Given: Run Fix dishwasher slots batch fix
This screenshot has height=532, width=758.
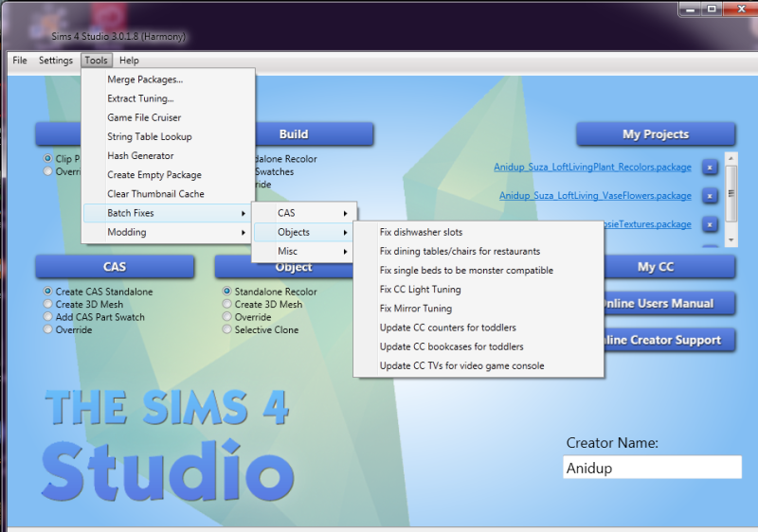Looking at the screenshot, I should 478,232.
